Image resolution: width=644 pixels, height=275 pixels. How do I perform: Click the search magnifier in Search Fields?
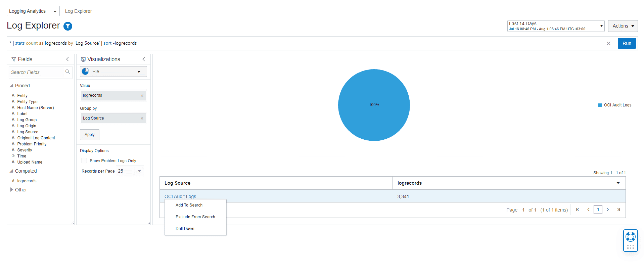point(67,72)
